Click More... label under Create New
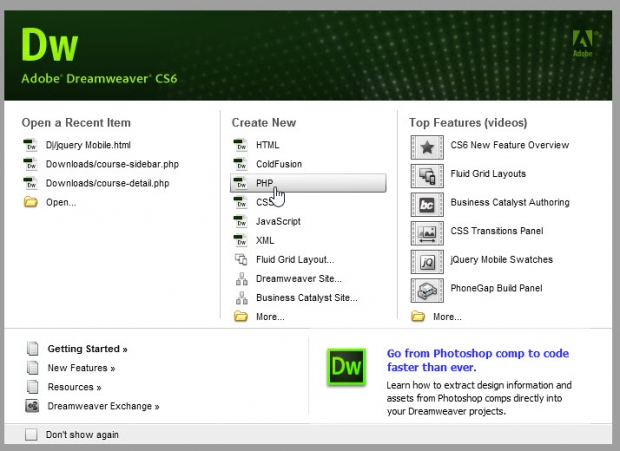The width and height of the screenshot is (620, 451). [x=270, y=317]
